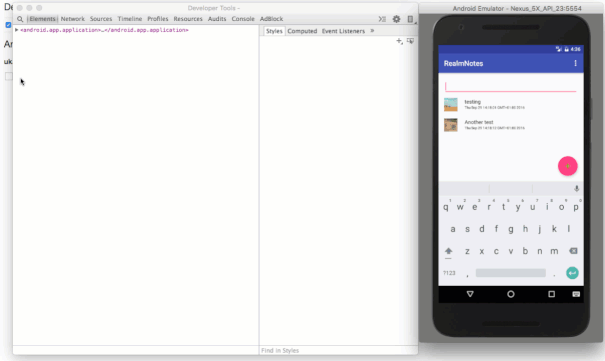Tap the r key on the keyboard
This screenshot has width=605, height=361.
coord(489,207)
